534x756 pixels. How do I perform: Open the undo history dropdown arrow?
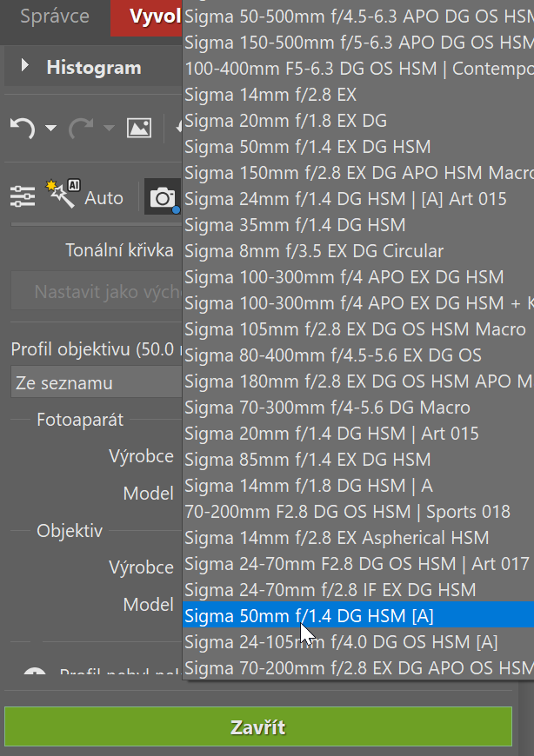click(50, 129)
